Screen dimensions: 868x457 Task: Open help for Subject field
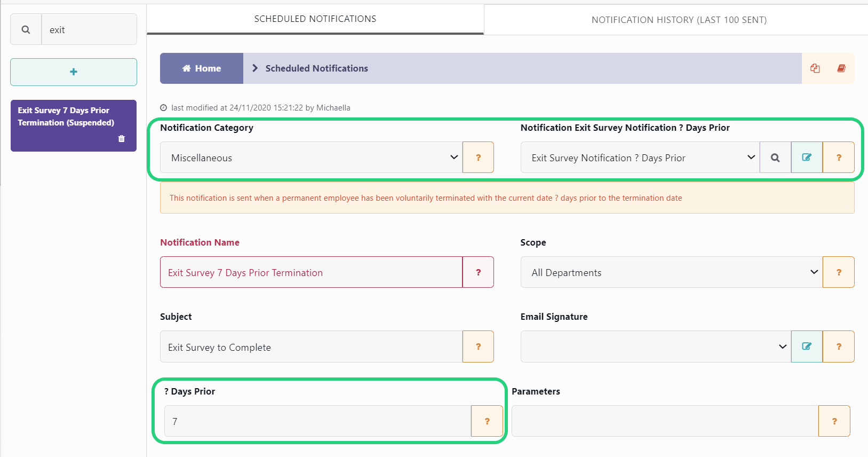(478, 346)
